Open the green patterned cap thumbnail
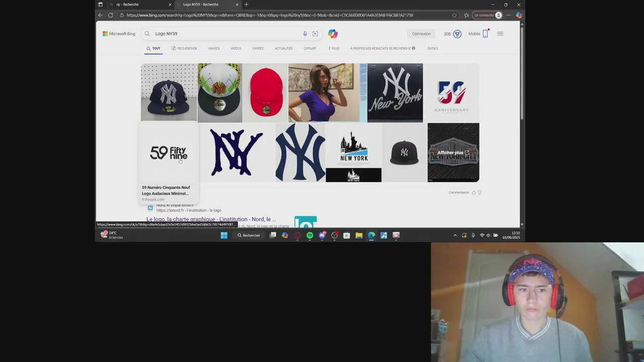The width and height of the screenshot is (644, 362). pos(220,93)
